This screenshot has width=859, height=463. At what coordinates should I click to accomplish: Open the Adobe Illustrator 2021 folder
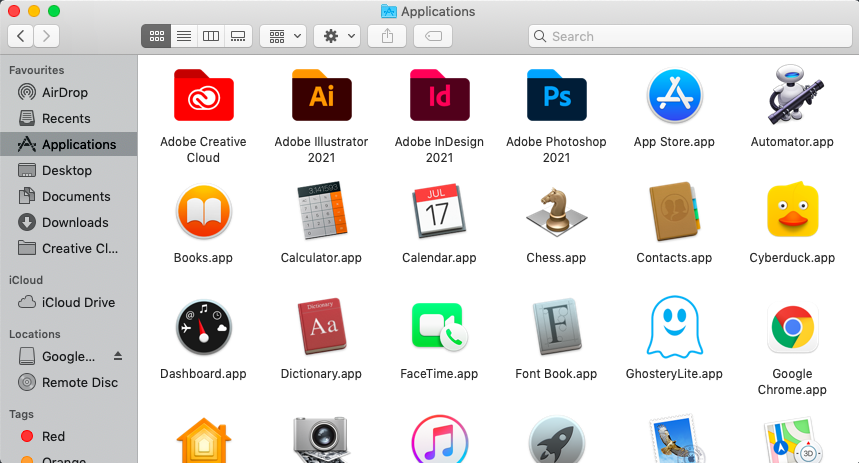coord(321,96)
